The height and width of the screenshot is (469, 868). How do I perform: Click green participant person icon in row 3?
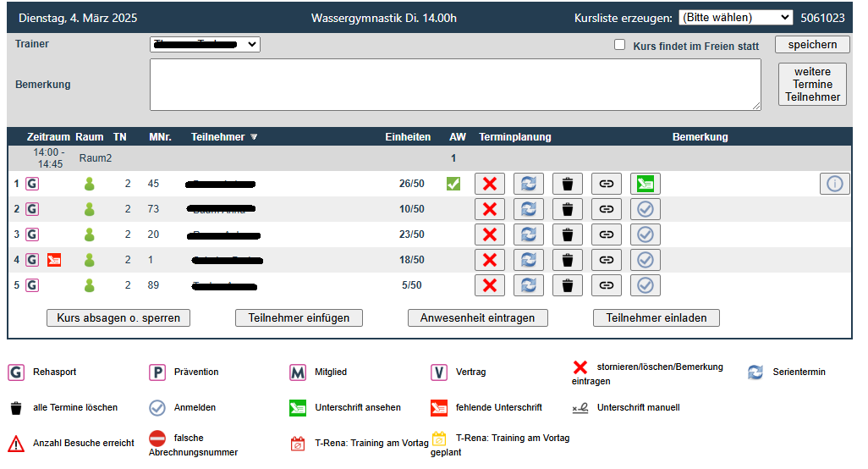[89, 234]
